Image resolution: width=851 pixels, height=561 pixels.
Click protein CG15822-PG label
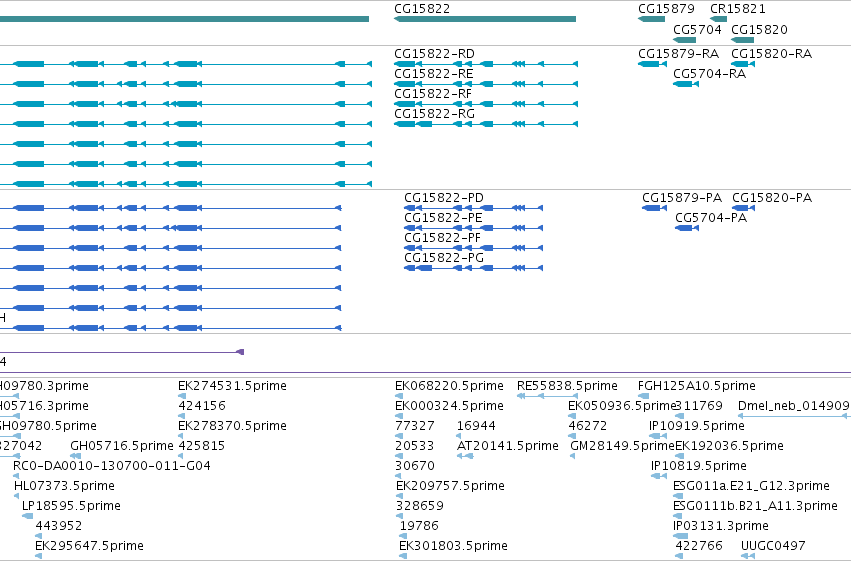[443, 258]
